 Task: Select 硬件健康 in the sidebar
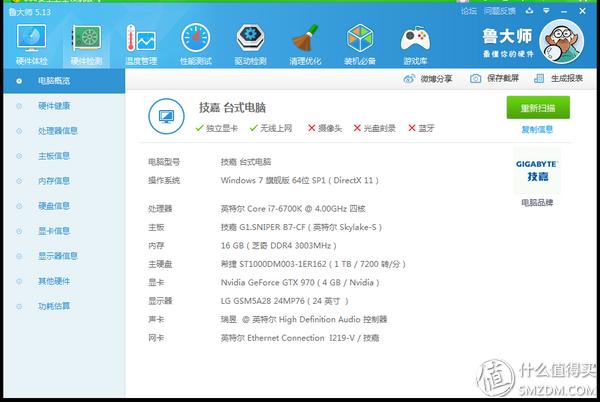pos(54,105)
